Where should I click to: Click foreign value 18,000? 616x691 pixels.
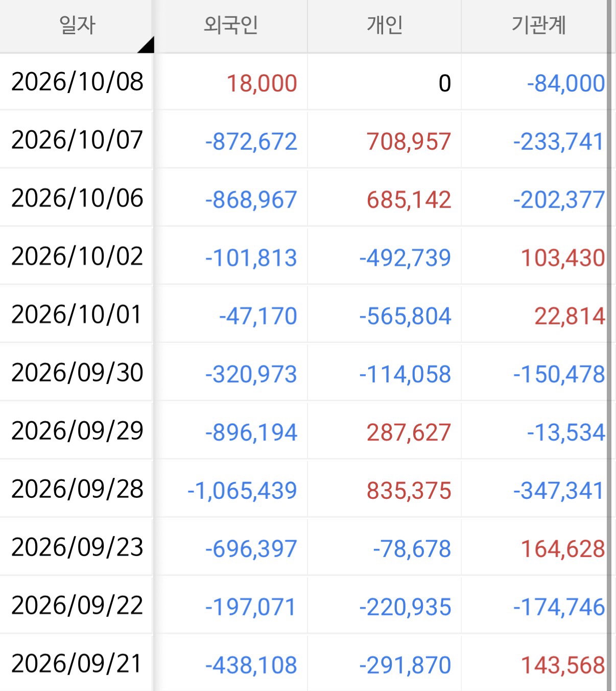click(x=262, y=83)
